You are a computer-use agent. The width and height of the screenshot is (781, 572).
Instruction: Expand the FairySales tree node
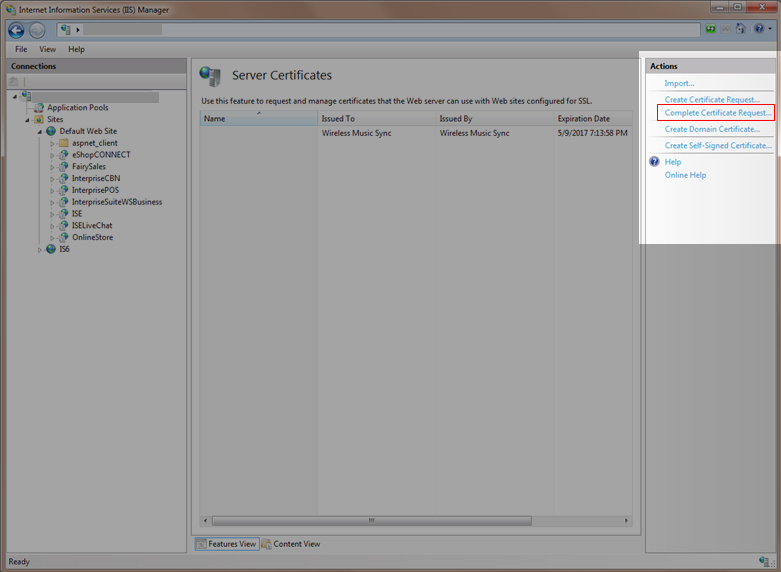[52, 167]
